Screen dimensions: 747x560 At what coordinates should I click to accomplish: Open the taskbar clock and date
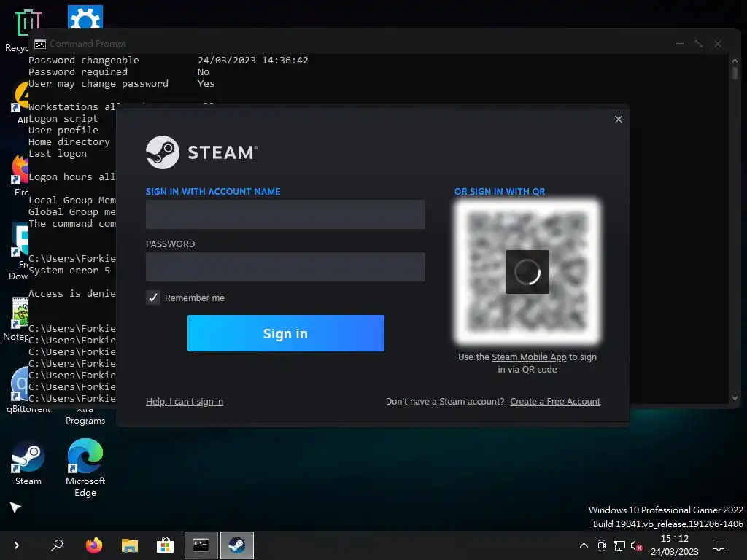675,545
